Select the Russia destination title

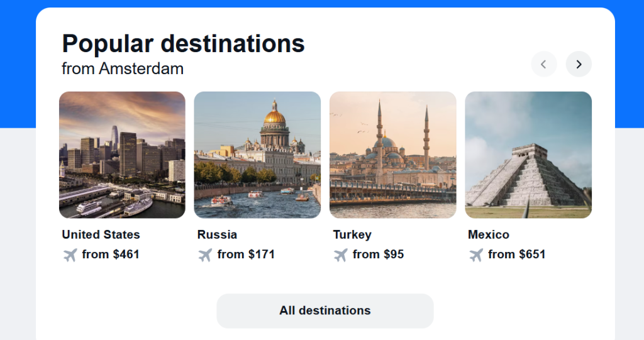point(217,234)
